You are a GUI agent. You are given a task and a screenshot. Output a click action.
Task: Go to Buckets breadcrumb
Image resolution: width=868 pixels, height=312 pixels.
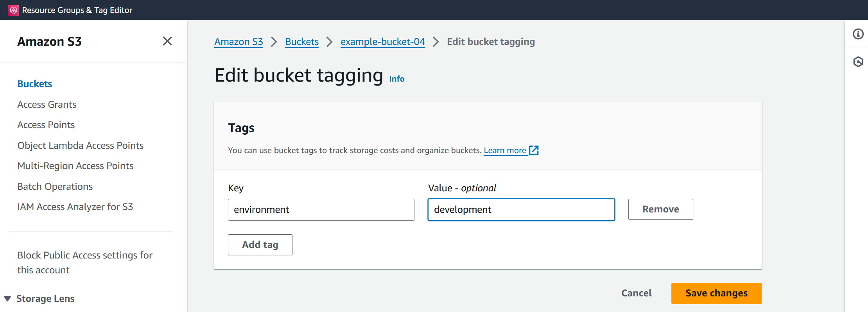point(302,42)
